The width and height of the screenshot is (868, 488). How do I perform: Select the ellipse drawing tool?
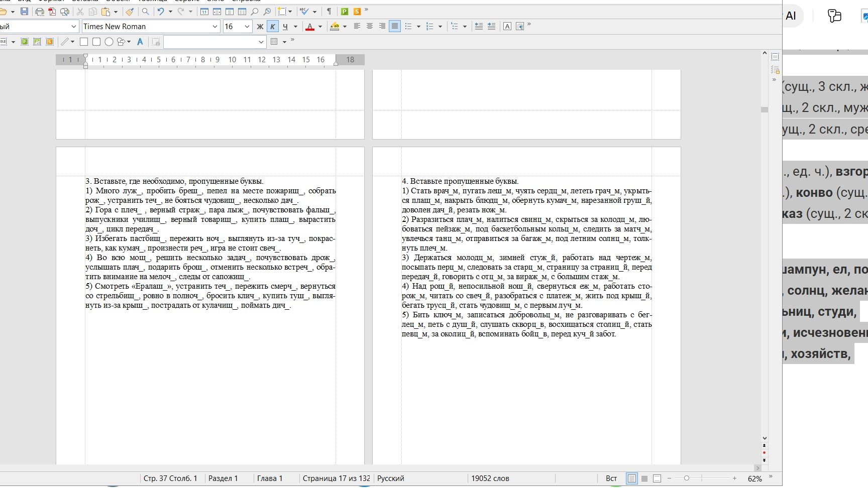pyautogui.click(x=109, y=42)
